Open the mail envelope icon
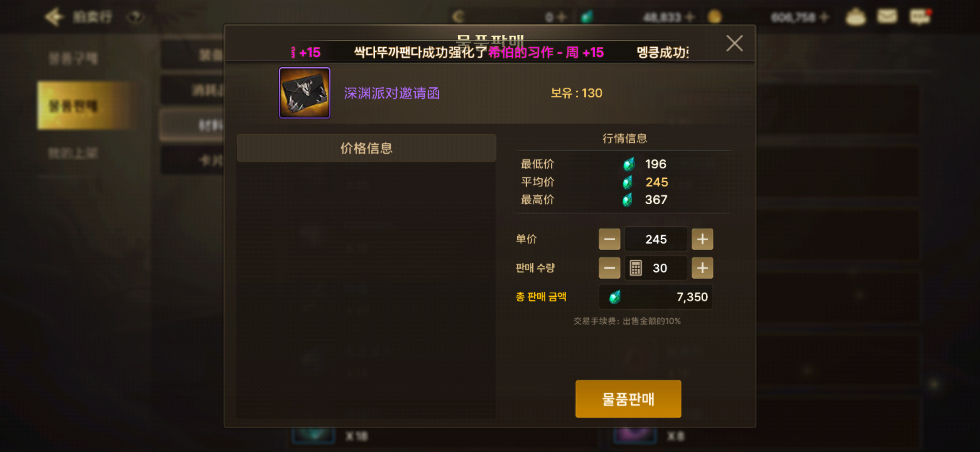Viewport: 980px width, 452px height. 887,17
